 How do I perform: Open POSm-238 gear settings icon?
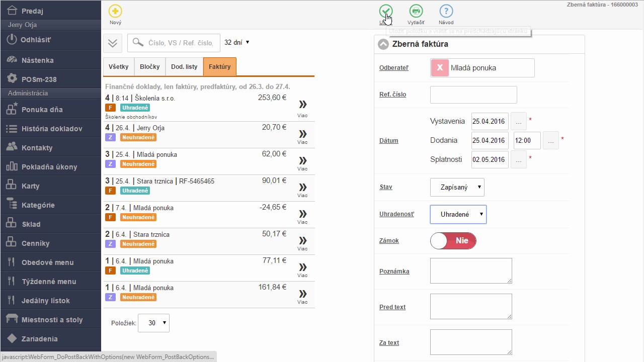coord(12,79)
